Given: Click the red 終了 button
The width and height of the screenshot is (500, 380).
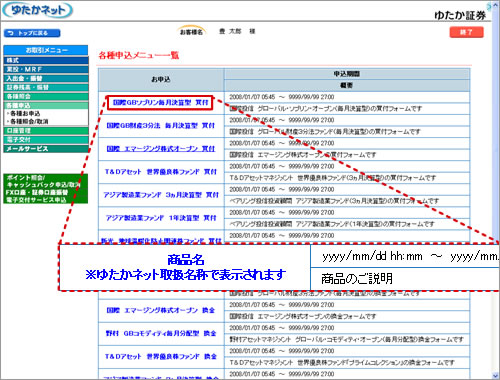Looking at the screenshot, I should click(x=466, y=32).
